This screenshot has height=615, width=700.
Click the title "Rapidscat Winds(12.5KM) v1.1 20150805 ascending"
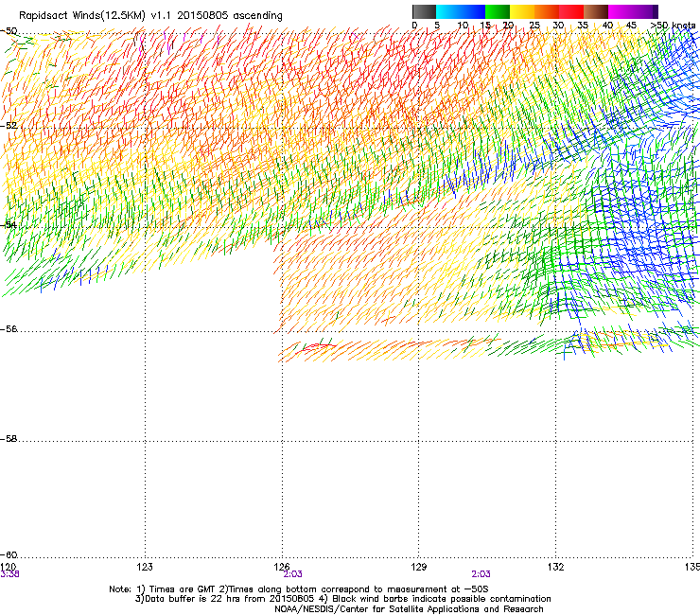(x=150, y=16)
